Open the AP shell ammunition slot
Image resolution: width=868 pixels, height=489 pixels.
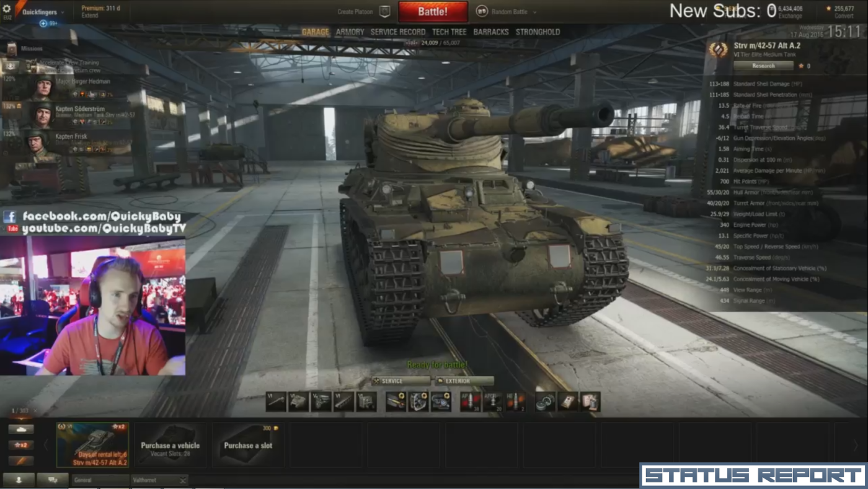click(x=470, y=402)
